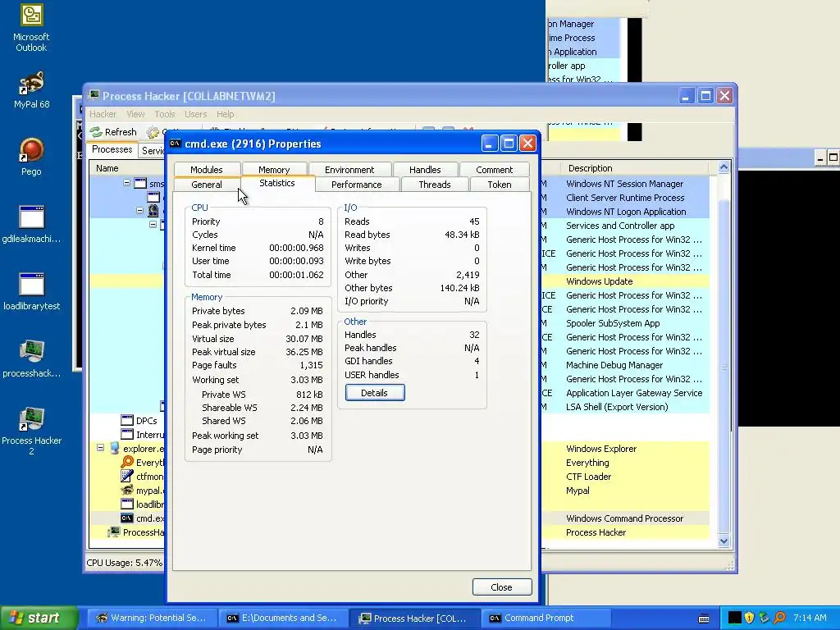Switch to the Performance tab
840x630 pixels.
click(356, 185)
